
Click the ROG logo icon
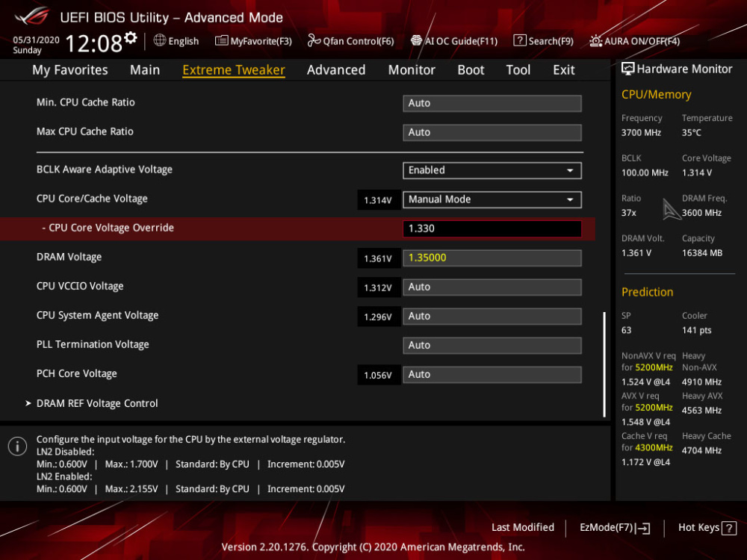point(31,16)
